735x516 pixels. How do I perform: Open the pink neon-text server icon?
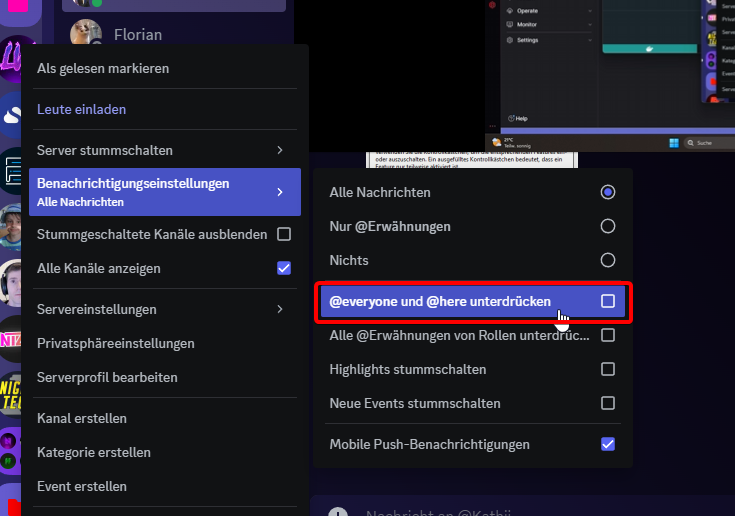[14, 338]
